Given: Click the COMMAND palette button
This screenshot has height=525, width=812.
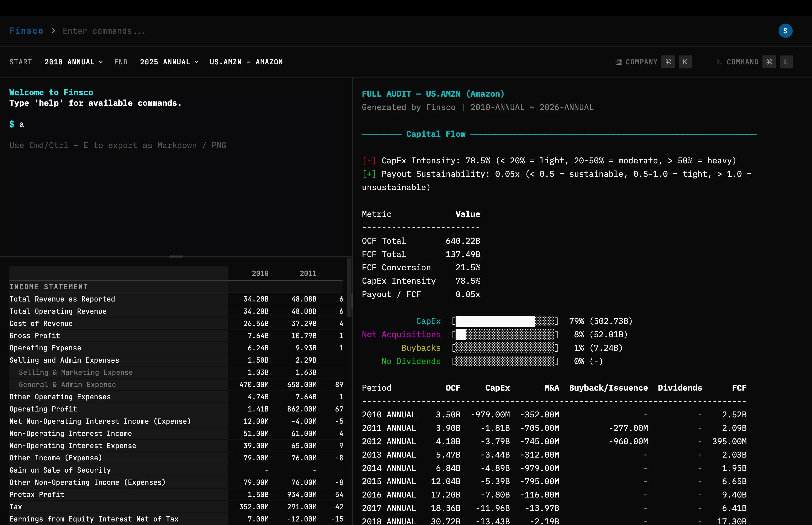Looking at the screenshot, I should (754, 62).
